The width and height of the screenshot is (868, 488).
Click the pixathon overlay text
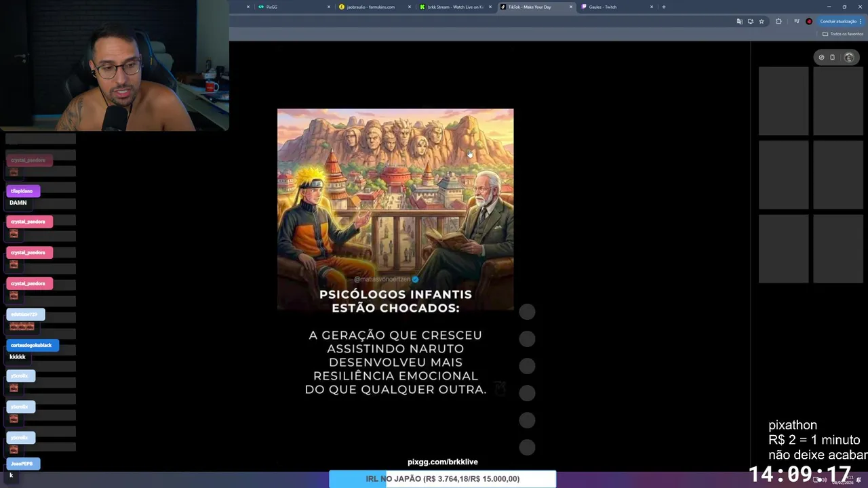coord(793,425)
